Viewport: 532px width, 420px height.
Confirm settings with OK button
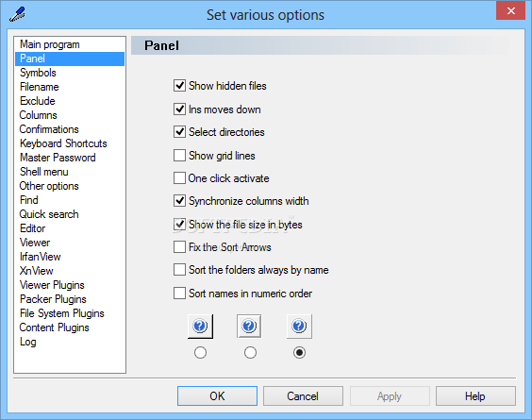(217, 395)
